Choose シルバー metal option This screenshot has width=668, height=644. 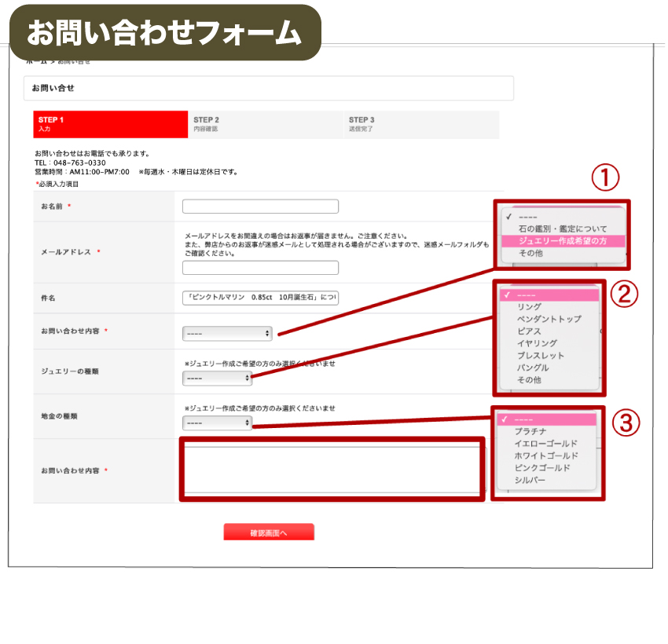(x=547, y=480)
